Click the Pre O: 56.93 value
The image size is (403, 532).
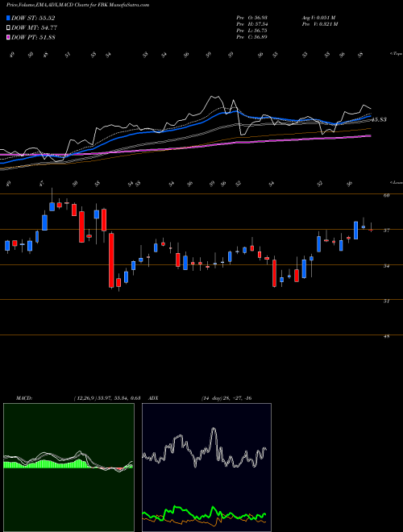(x=251, y=17)
